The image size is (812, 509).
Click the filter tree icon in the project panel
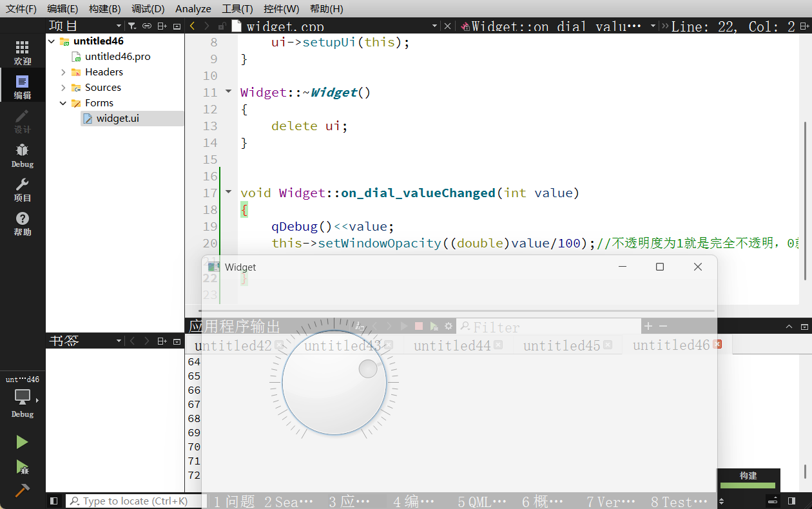pos(131,26)
